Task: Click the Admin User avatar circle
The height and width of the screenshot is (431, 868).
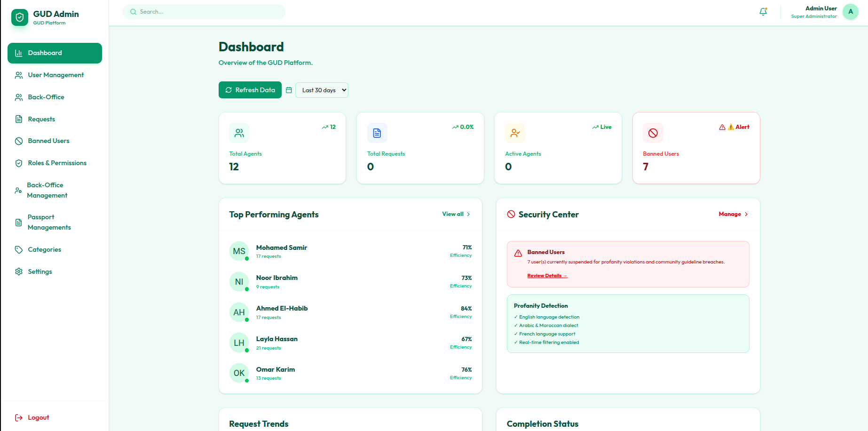Action: click(851, 12)
